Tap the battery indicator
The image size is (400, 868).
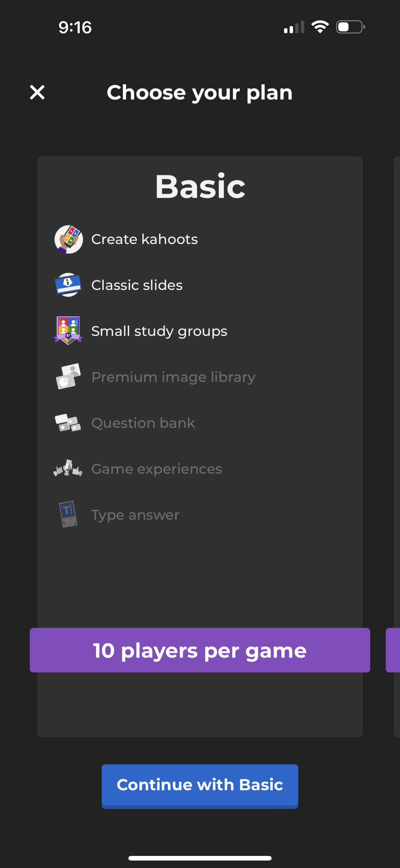tap(349, 27)
